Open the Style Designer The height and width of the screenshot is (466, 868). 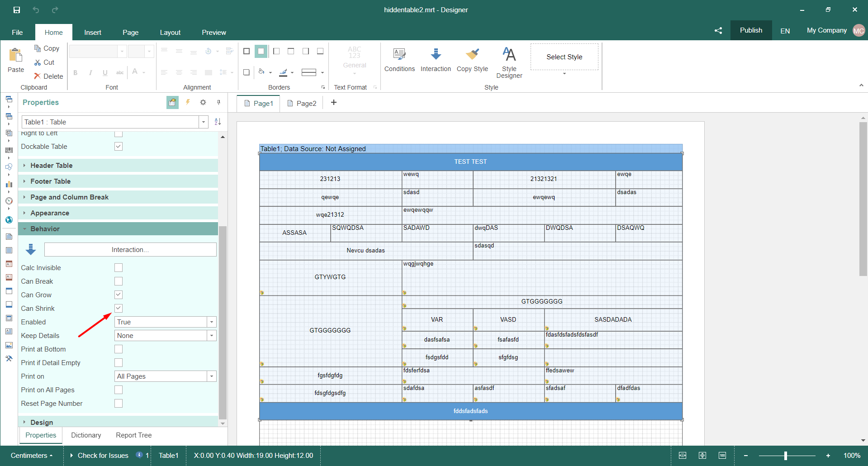click(509, 62)
